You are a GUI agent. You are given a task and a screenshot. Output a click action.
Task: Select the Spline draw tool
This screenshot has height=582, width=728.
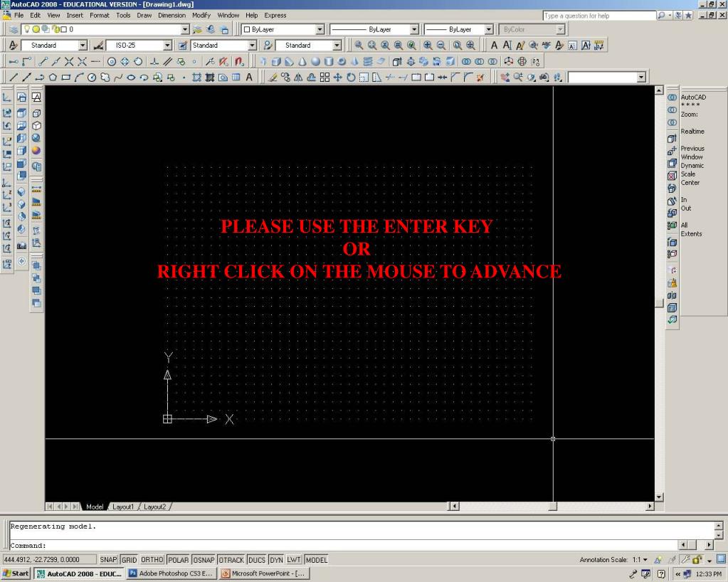click(118, 78)
